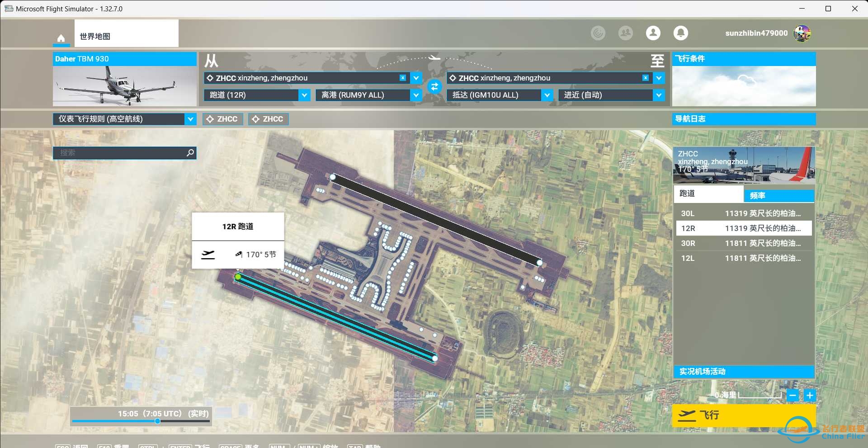Open the notifications bell icon

point(681,33)
